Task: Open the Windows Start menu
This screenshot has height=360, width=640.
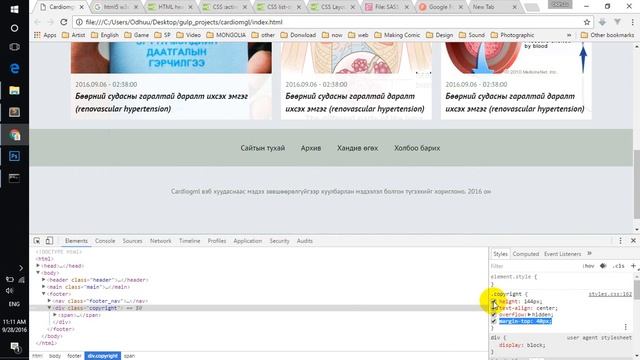Action: coord(14,9)
